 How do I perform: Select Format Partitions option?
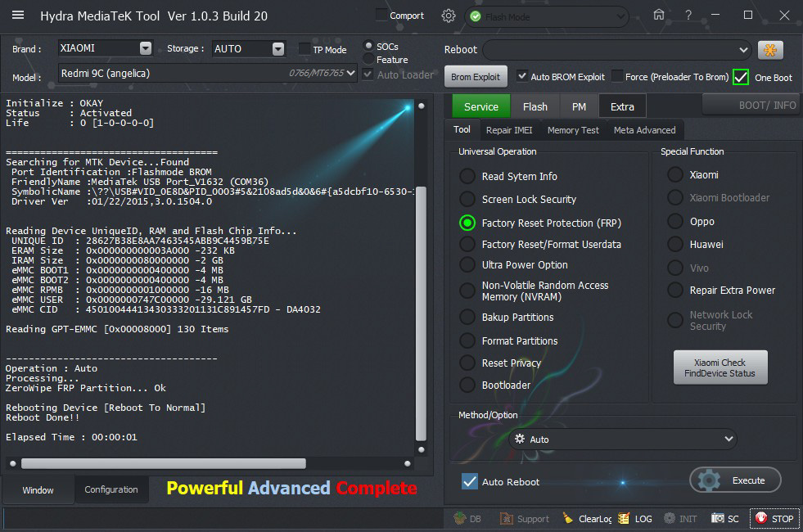click(467, 340)
